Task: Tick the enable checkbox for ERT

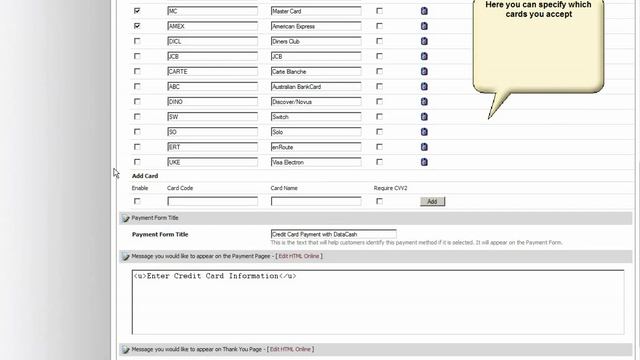Action: click(137, 147)
